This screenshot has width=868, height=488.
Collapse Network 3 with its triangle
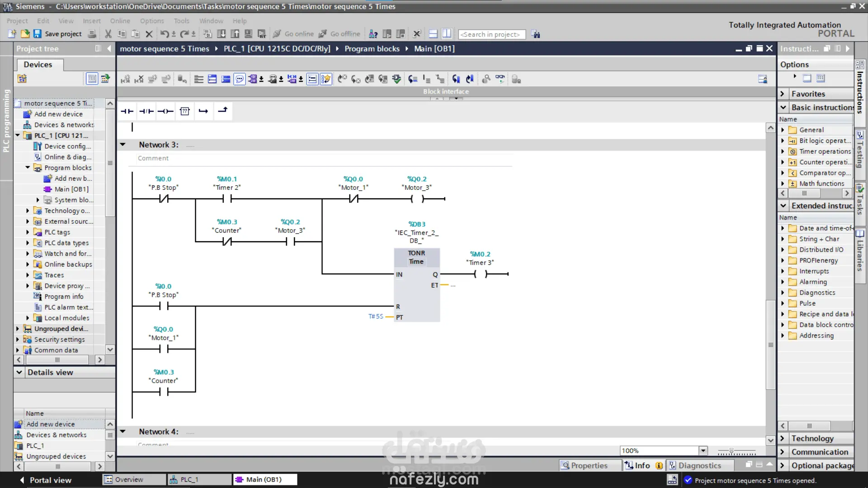pos(123,145)
